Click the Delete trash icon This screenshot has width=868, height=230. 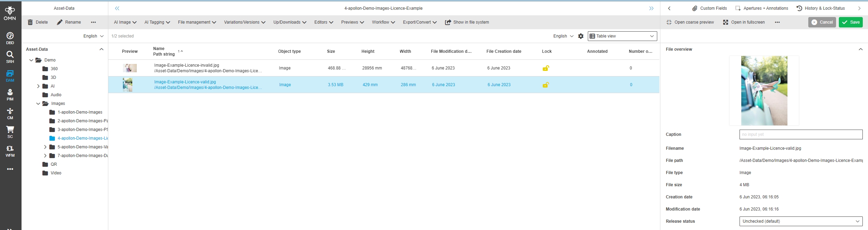[31, 22]
